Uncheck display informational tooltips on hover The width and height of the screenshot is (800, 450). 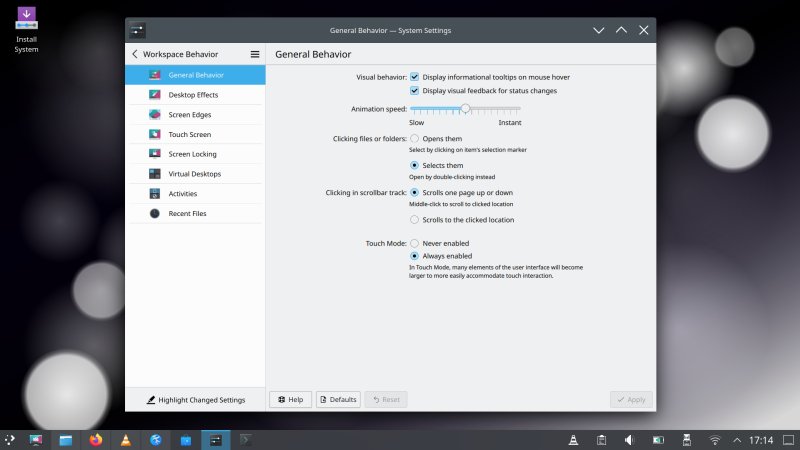(x=415, y=76)
